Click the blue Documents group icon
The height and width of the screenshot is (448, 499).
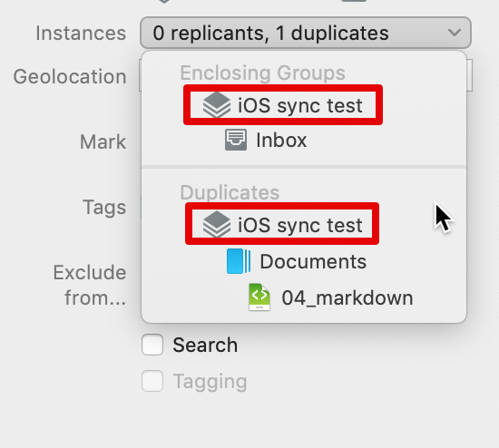[x=239, y=261]
